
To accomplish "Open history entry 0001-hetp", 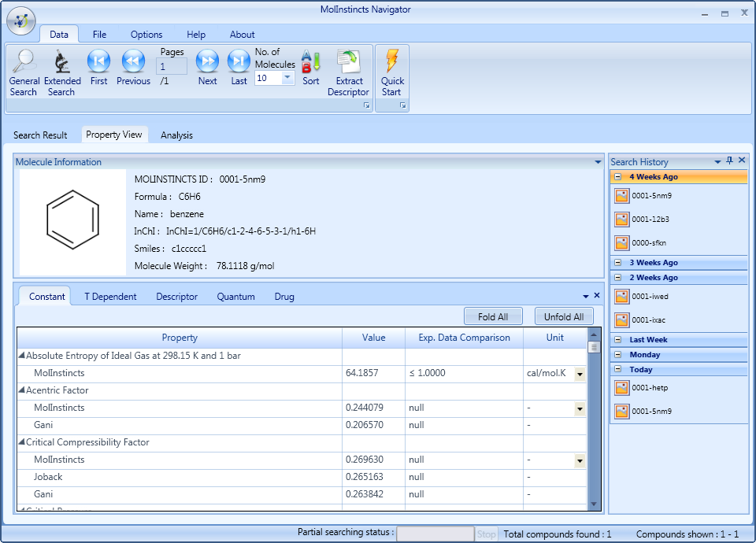I will [642, 387].
